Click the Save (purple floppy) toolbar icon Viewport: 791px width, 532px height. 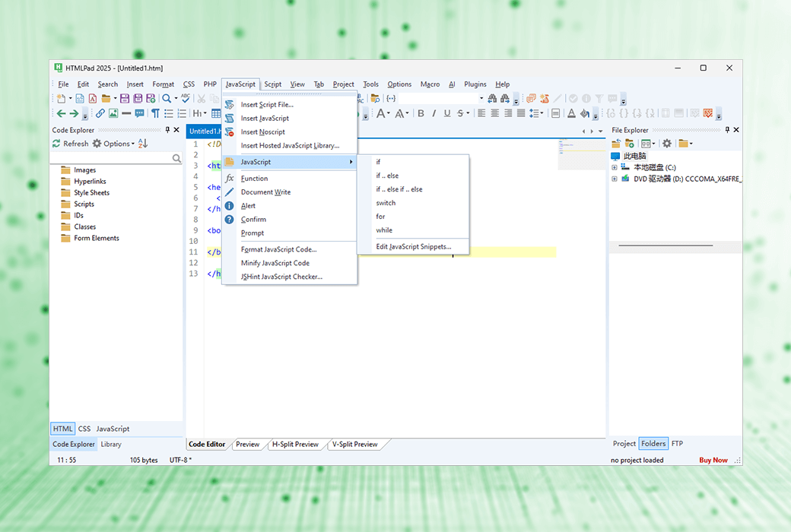(x=125, y=98)
